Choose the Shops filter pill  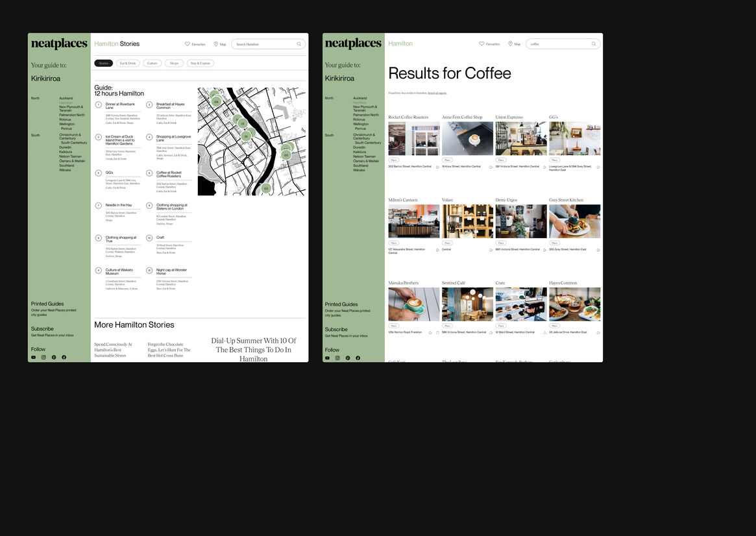(174, 64)
